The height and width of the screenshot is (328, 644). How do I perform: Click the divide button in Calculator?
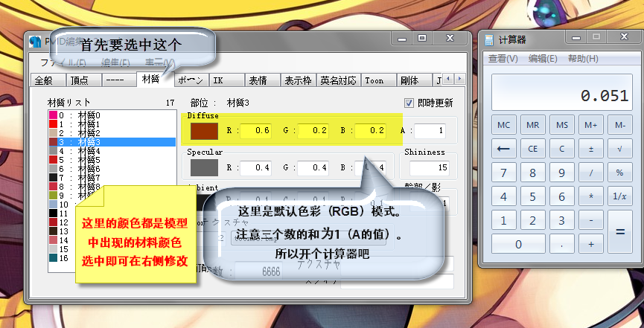pyautogui.click(x=591, y=173)
